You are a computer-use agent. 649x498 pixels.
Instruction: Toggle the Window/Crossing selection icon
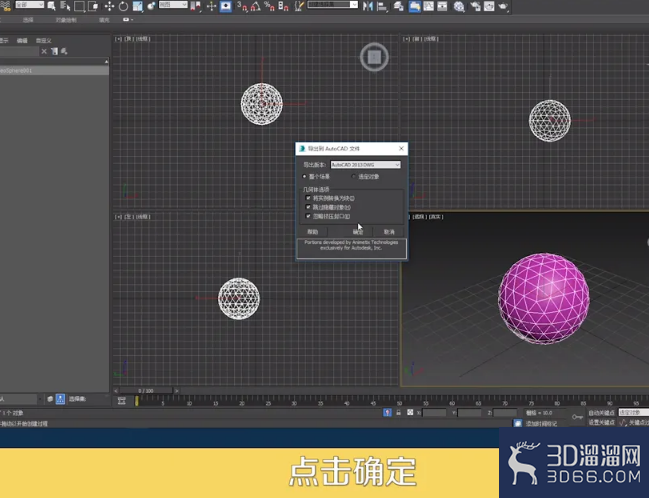coord(93,6)
